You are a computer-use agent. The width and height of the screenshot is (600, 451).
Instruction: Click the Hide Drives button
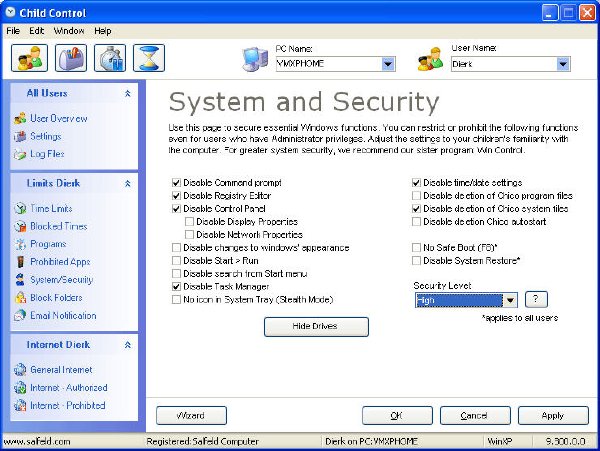pos(316,327)
